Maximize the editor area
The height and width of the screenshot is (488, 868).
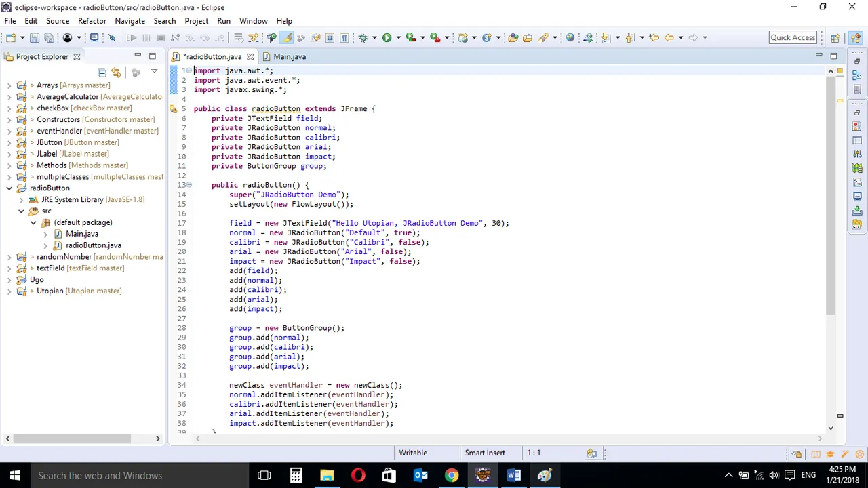point(833,56)
